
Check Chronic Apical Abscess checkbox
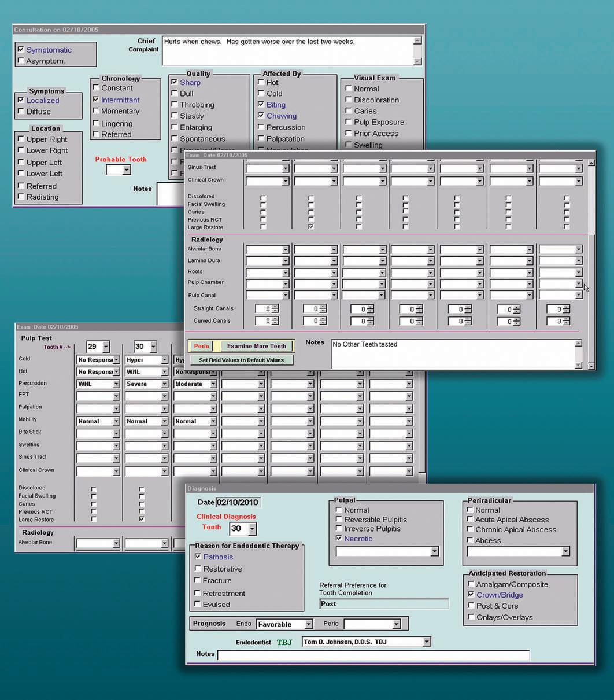point(470,529)
